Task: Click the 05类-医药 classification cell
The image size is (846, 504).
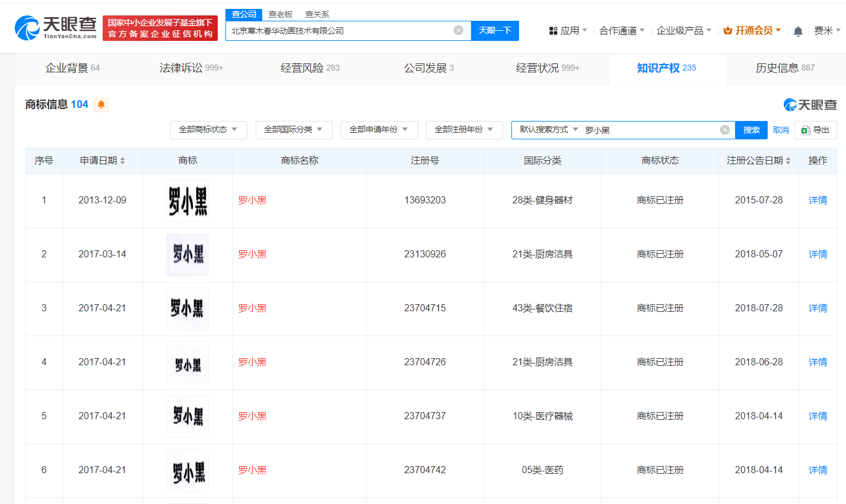Action: point(542,470)
